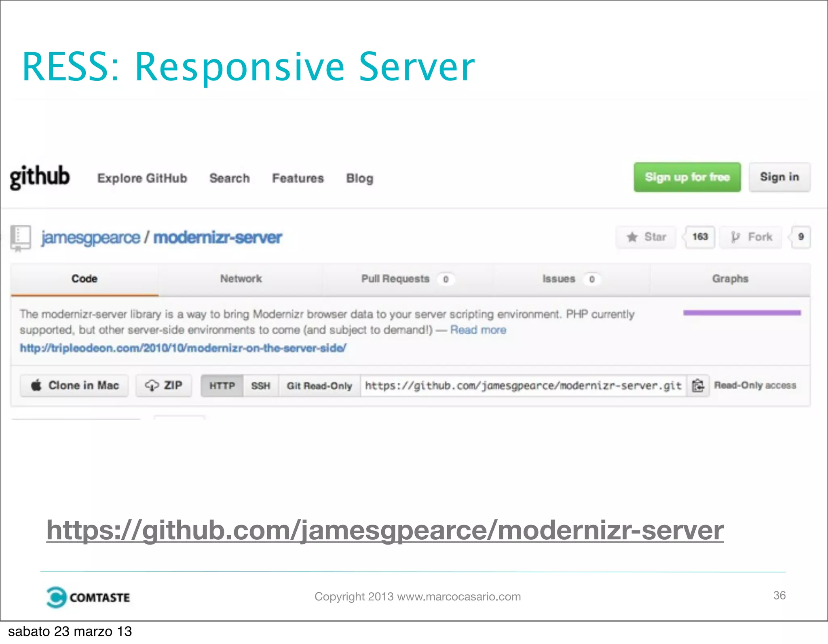Open modernizr-server repository link

218,237
